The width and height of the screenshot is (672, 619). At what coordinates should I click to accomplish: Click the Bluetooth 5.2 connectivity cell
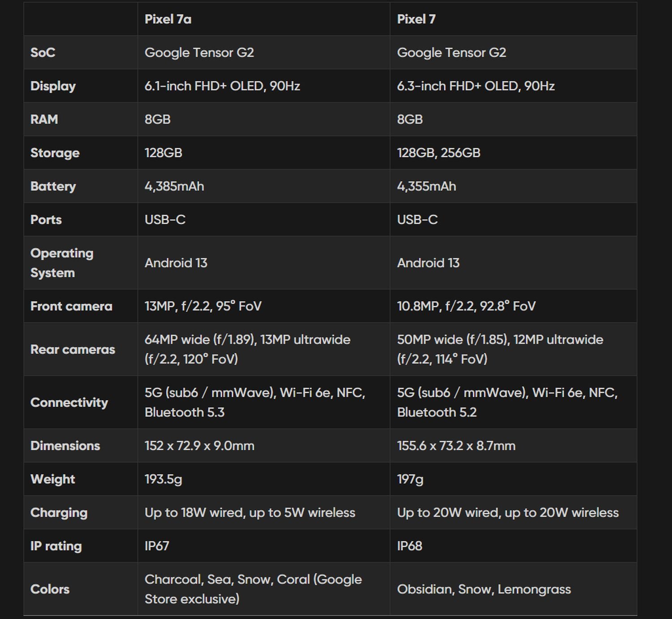click(507, 402)
